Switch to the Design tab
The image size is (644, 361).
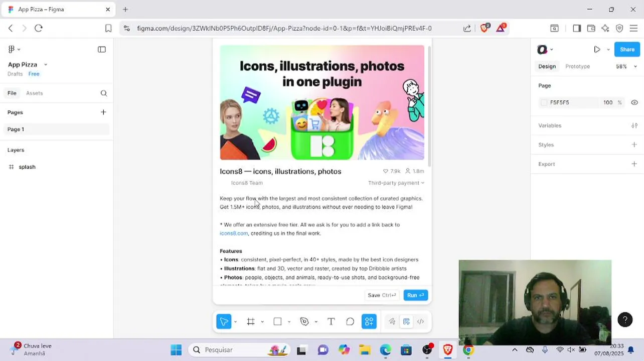click(x=547, y=66)
